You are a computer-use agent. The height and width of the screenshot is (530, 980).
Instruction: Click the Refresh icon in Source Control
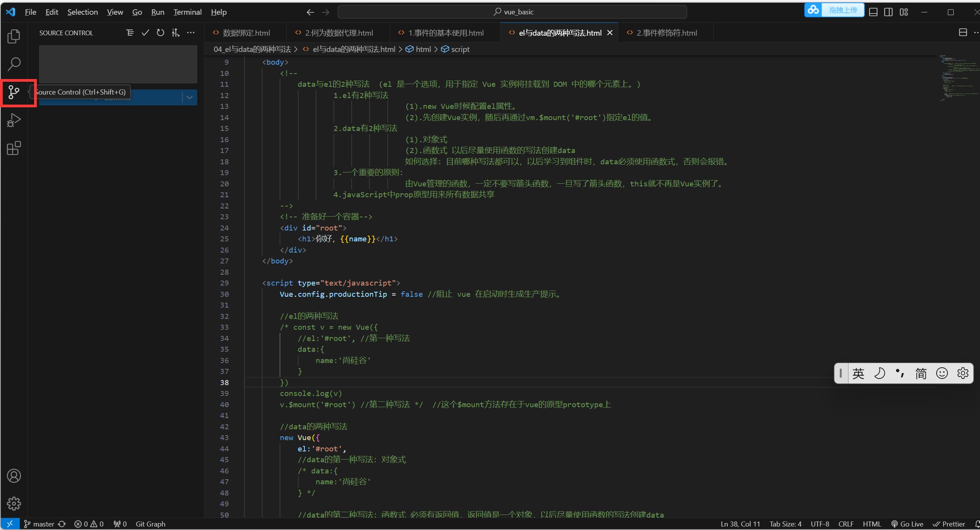tap(160, 33)
